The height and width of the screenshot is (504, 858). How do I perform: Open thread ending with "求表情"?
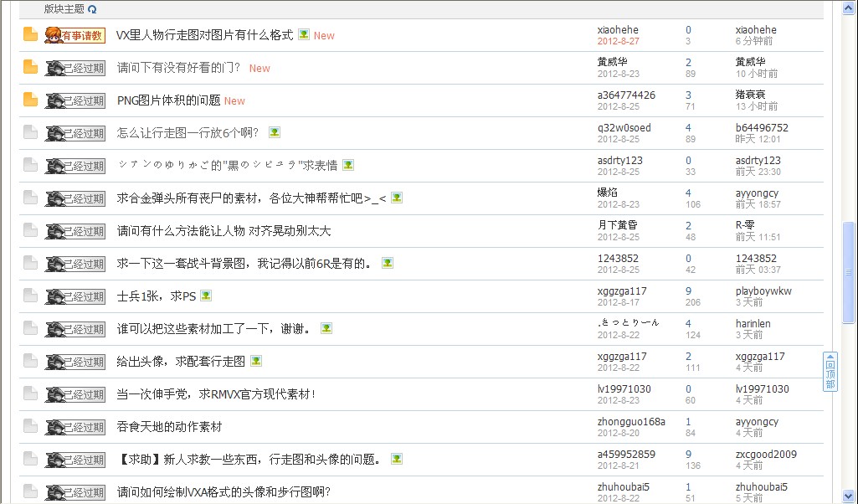pyautogui.click(x=227, y=165)
